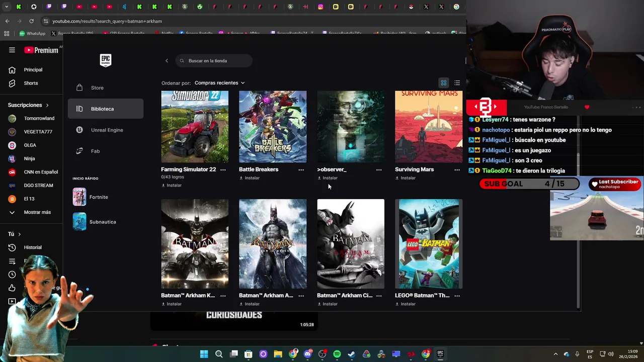Open YouTube hamburger guide menu
Viewport: 644px width, 362px height.
coord(12,50)
